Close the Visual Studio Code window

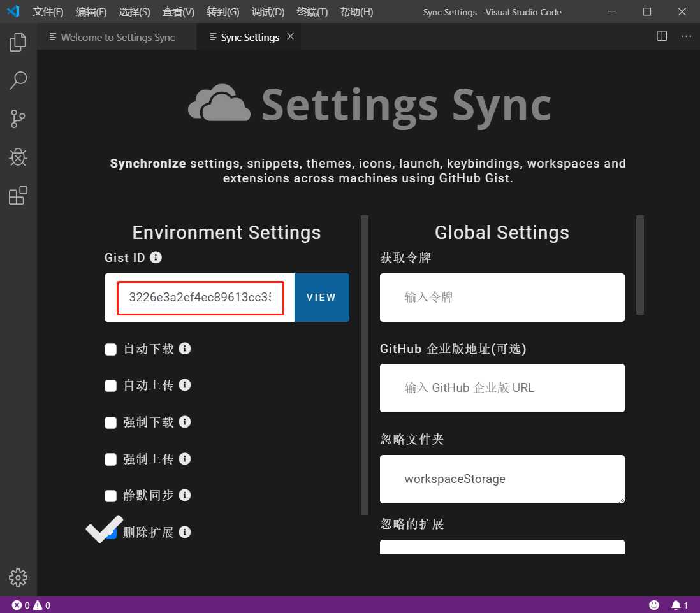click(x=682, y=11)
